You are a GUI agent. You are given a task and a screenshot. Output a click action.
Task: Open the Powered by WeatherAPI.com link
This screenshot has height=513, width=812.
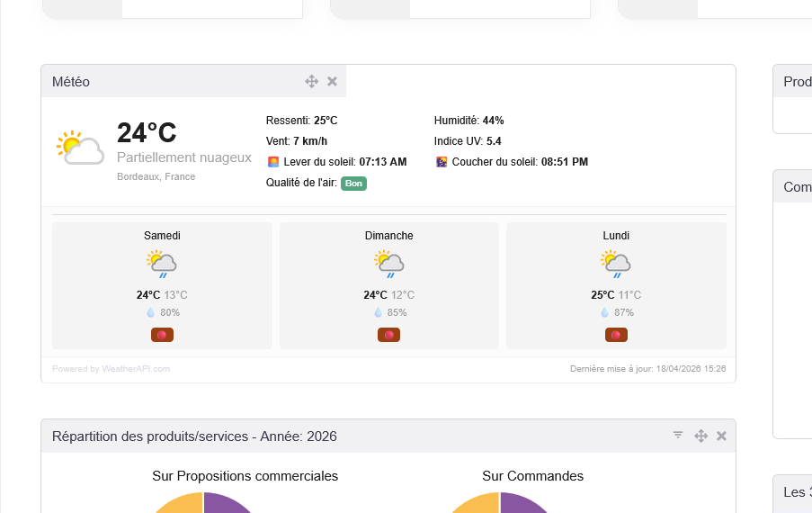pyautogui.click(x=111, y=369)
